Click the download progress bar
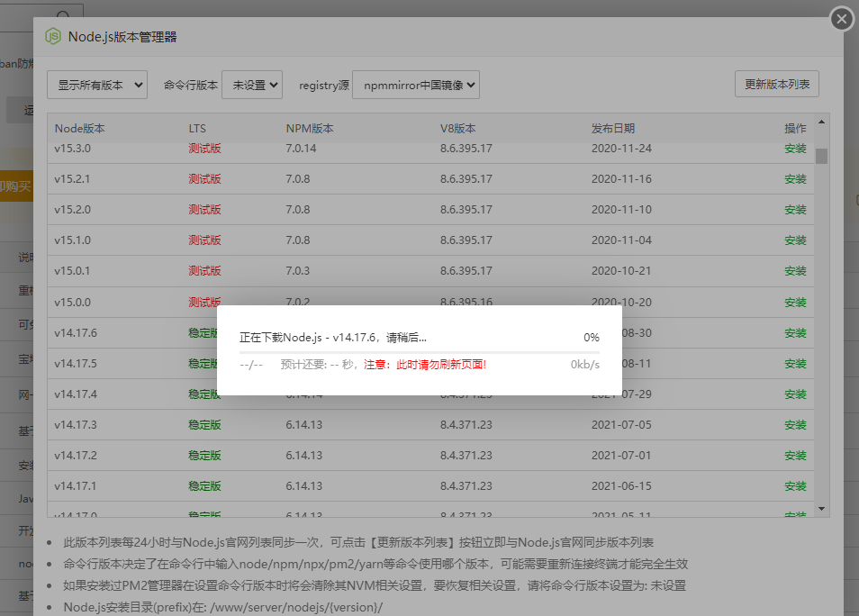This screenshot has width=859, height=616. pyautogui.click(x=419, y=352)
